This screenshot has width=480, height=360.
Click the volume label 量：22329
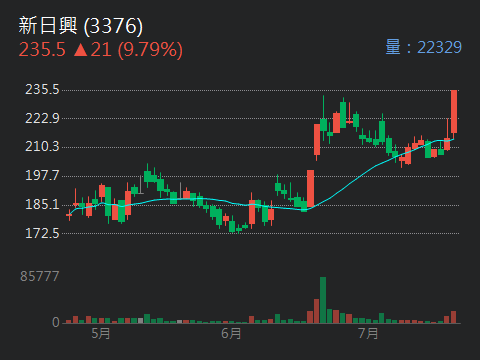click(x=423, y=47)
